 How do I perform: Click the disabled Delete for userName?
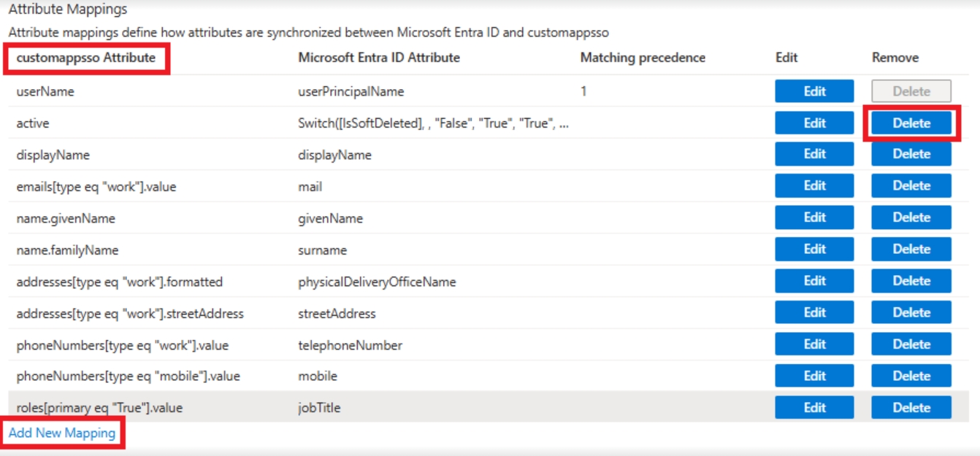[911, 91]
